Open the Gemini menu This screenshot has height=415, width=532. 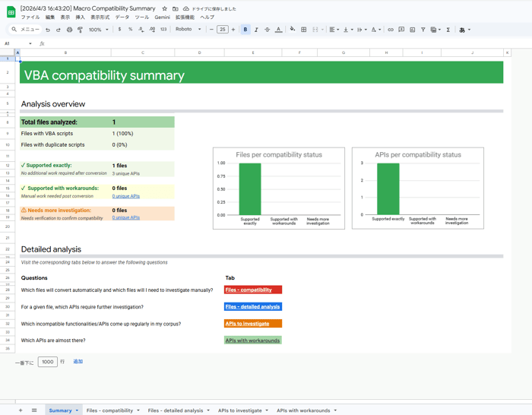pyautogui.click(x=162, y=17)
